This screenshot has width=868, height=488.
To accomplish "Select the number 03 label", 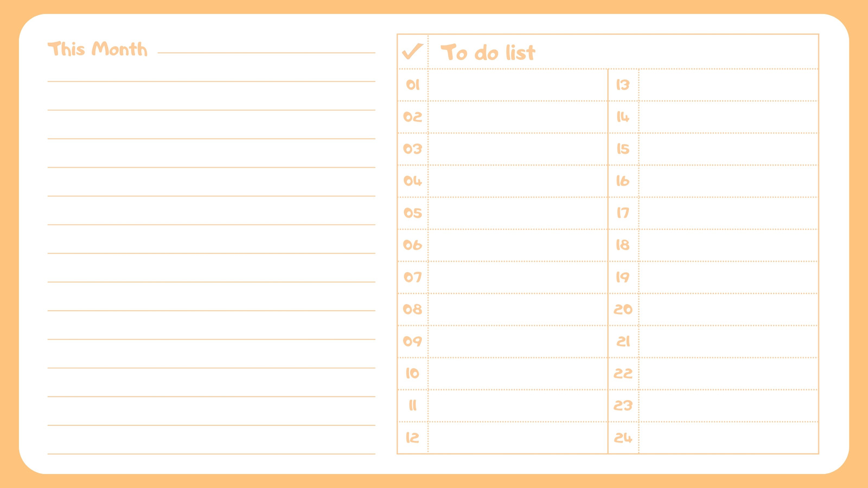I will [x=412, y=149].
